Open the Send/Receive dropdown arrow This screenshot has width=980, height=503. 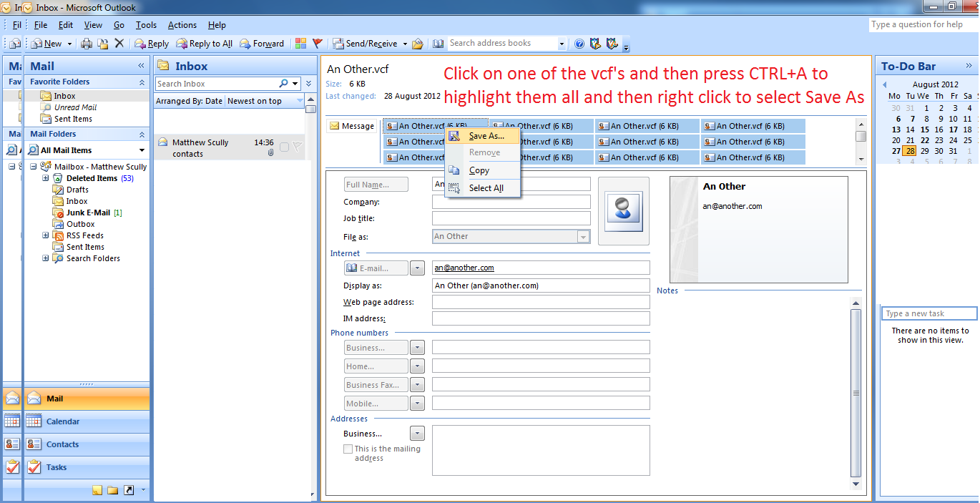coord(404,44)
